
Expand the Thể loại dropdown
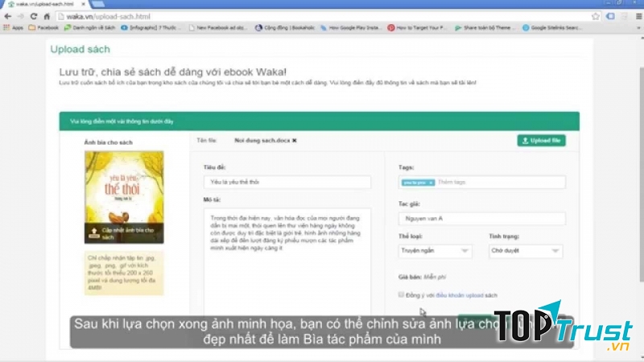(x=435, y=251)
